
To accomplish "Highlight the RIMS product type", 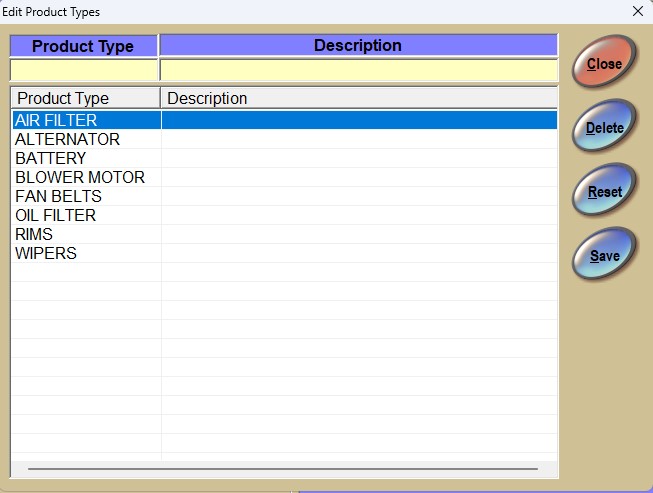I will pyautogui.click(x=34, y=234).
